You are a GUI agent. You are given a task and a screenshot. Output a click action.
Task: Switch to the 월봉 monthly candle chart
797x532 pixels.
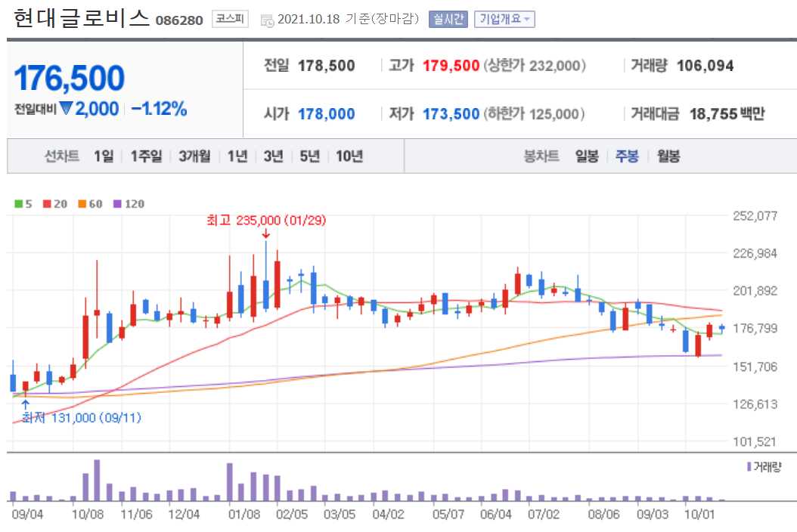click(x=668, y=156)
